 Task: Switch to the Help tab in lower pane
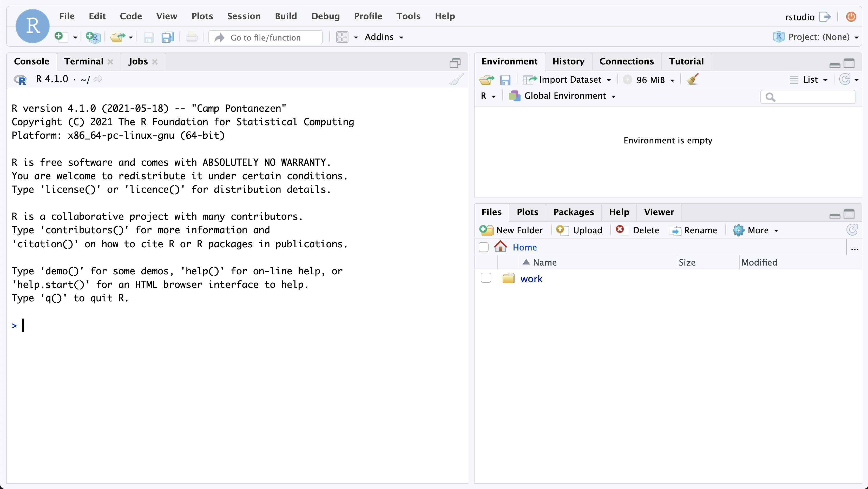(x=619, y=212)
